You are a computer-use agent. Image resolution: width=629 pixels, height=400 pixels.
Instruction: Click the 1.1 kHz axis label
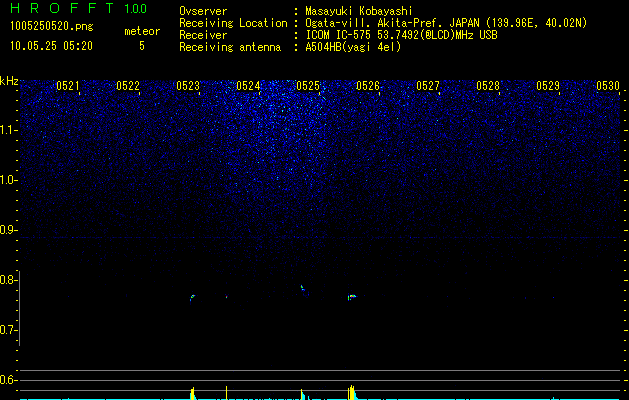[8, 130]
